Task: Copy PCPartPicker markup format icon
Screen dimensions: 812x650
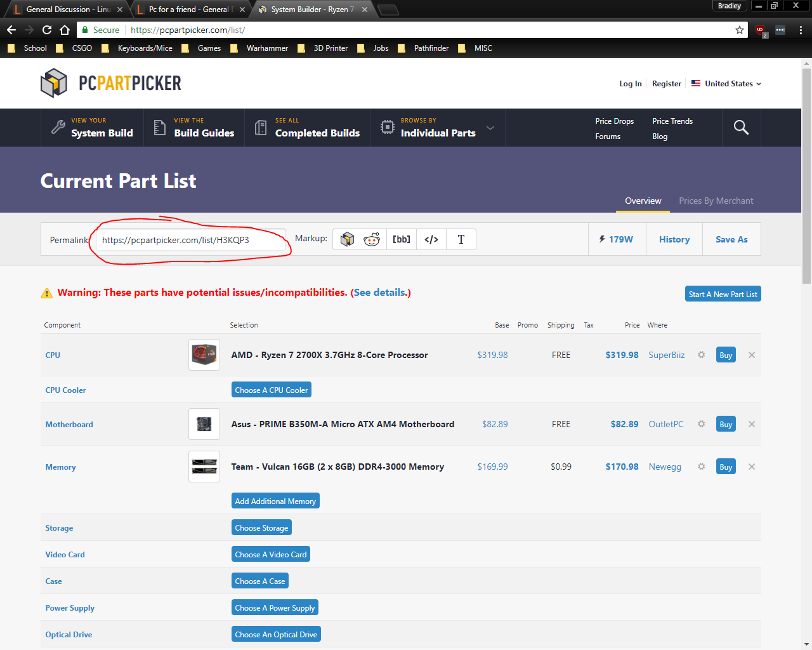Action: [347, 239]
